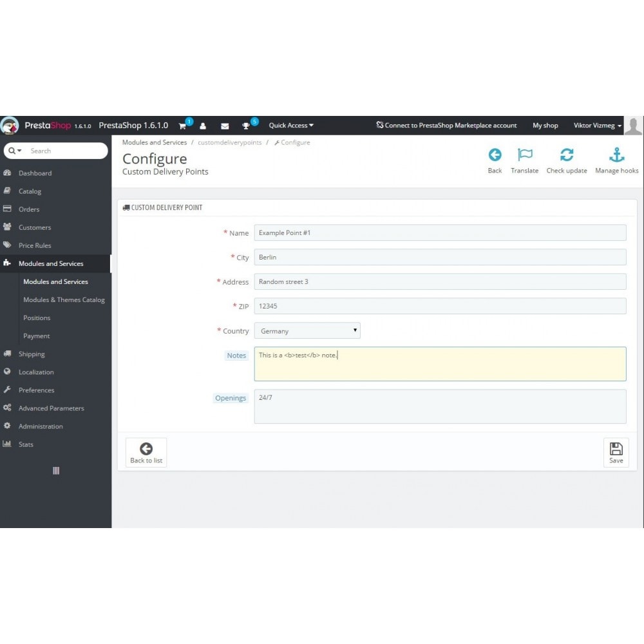This screenshot has height=644, width=644.
Task: Click the search magnifier icon
Action: click(x=12, y=151)
